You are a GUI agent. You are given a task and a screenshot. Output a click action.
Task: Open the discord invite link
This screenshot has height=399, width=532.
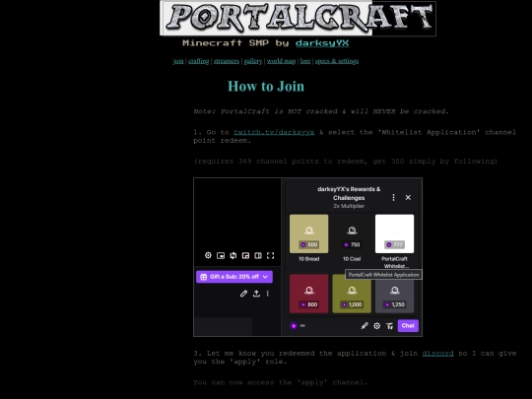point(437,354)
